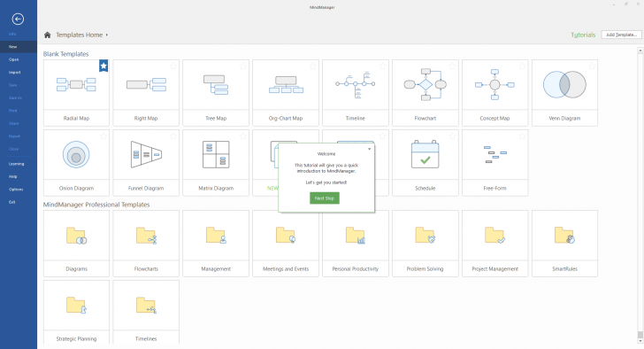Screen dimensions: 644x349
Task: Click the Add Template button
Action: click(x=621, y=35)
